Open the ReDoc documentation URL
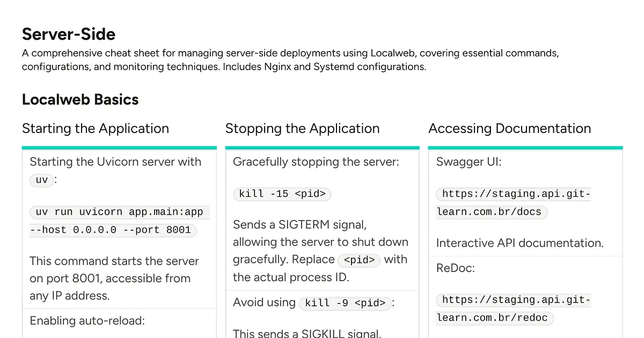Image resolution: width=644 pixels, height=338 pixels. coord(513,308)
